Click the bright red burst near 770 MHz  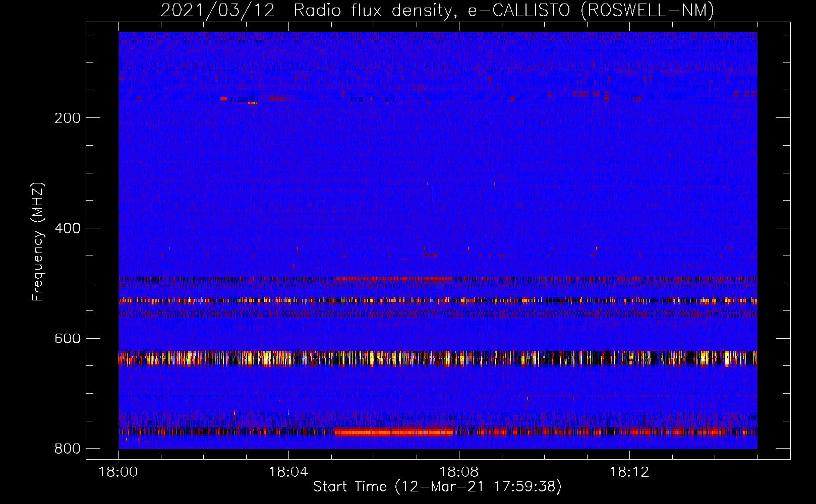coord(393,432)
